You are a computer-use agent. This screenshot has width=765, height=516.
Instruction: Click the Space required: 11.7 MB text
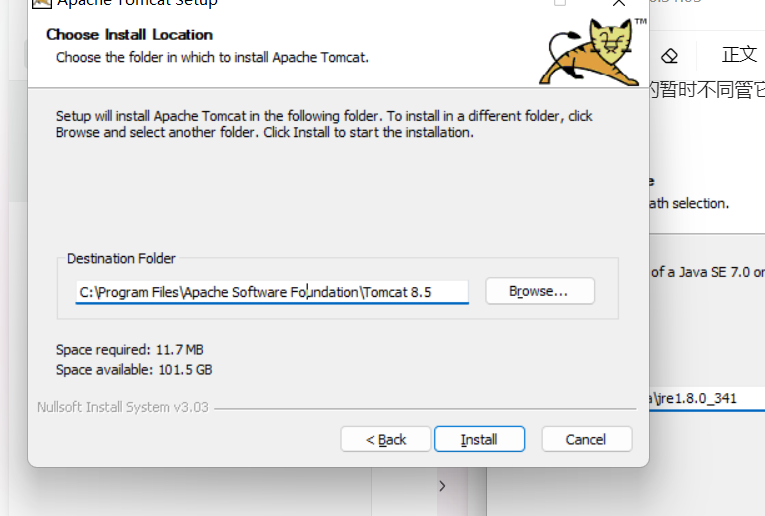pos(129,350)
